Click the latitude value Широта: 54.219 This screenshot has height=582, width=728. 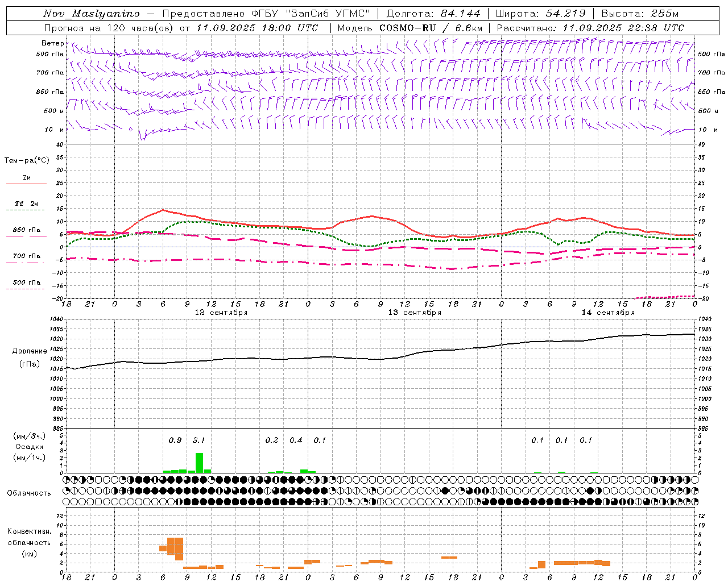point(540,14)
